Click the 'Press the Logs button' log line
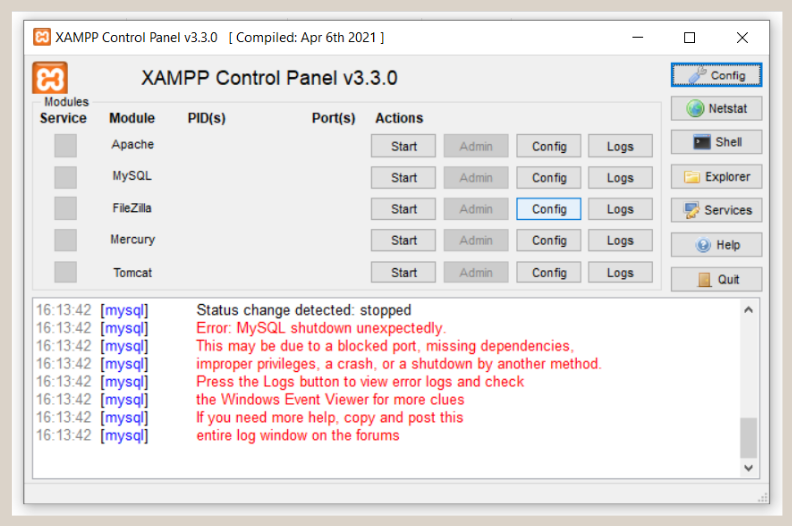 pyautogui.click(x=360, y=381)
